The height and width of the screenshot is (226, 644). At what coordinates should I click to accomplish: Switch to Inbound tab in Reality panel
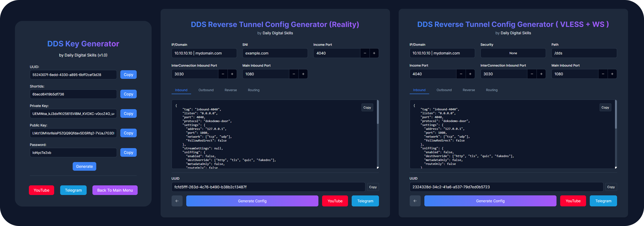(x=181, y=90)
